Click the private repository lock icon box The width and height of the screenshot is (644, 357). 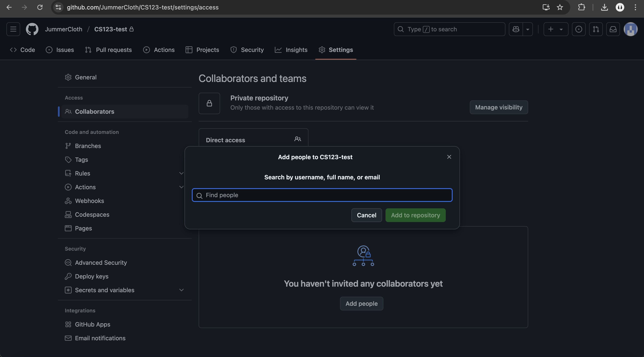(209, 103)
